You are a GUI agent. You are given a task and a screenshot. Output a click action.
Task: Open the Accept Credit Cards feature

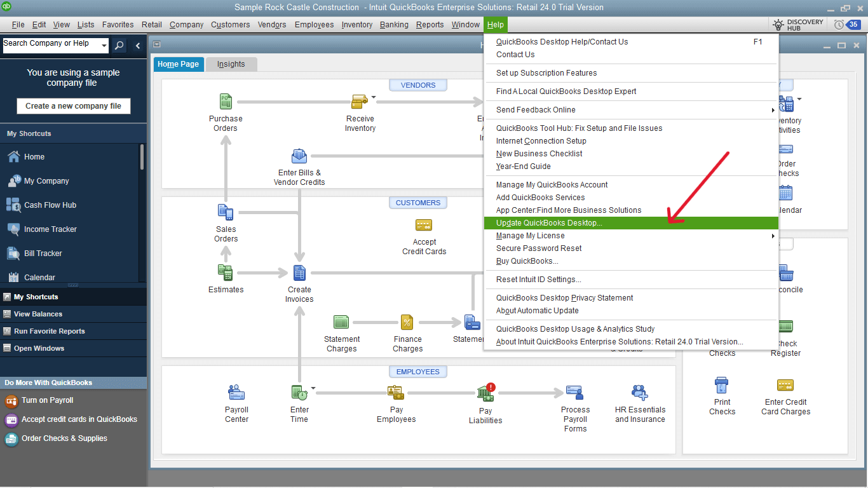(x=424, y=225)
